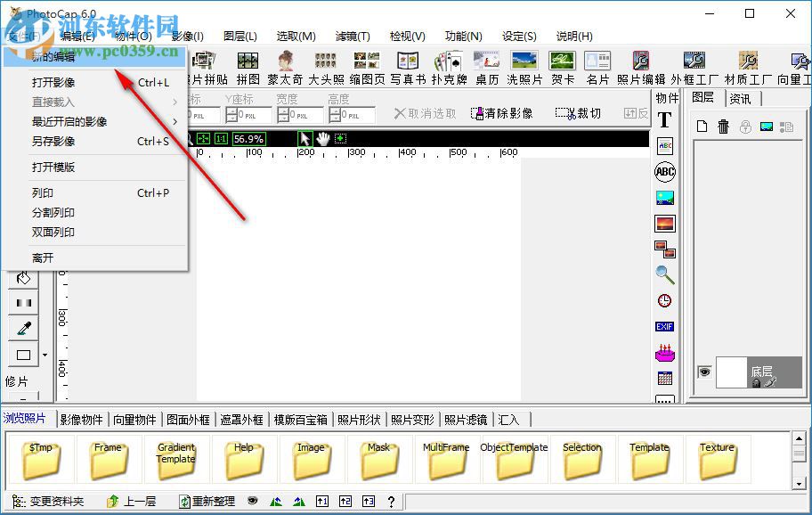812x515 pixels.
Task: Create a new layer in the 图层 panel
Action: [702, 127]
